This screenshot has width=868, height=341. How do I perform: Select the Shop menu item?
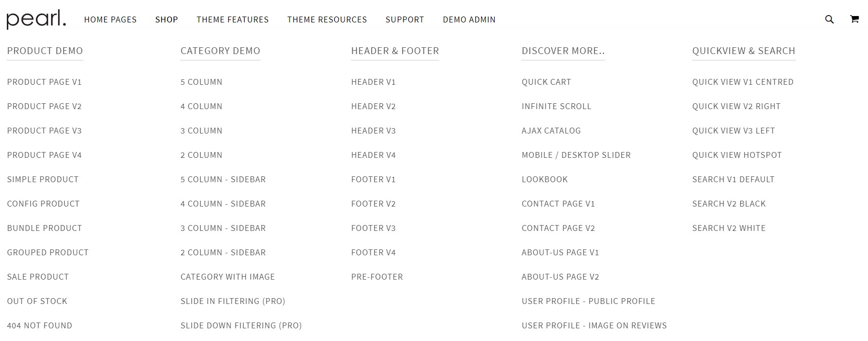166,19
